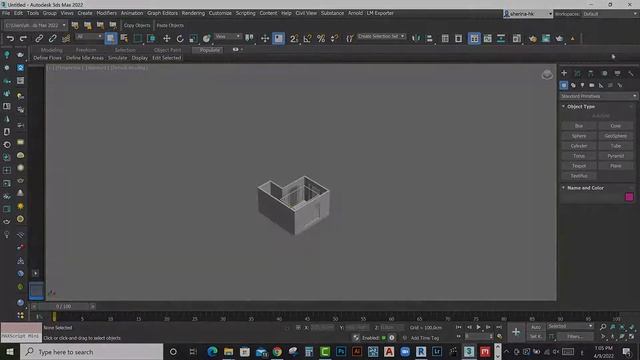Open Select by Name dialog icon

pos(124,38)
